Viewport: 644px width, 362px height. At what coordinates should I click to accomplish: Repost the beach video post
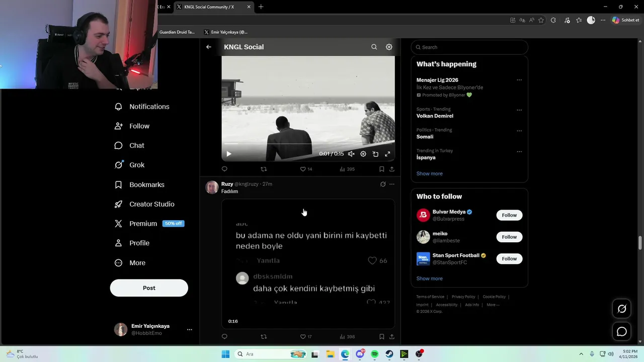pyautogui.click(x=264, y=169)
